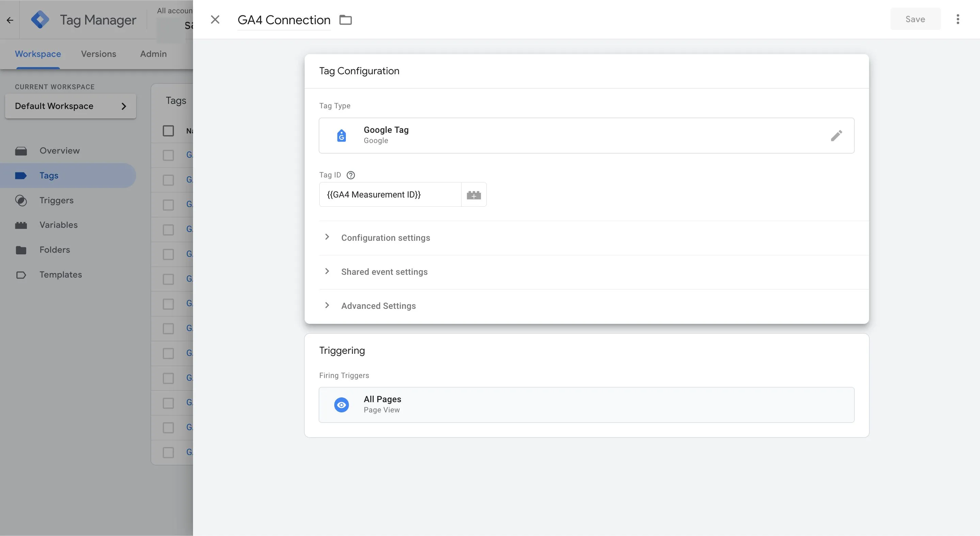This screenshot has width=980, height=536.
Task: Click the Google Tag type icon
Action: [x=341, y=135]
